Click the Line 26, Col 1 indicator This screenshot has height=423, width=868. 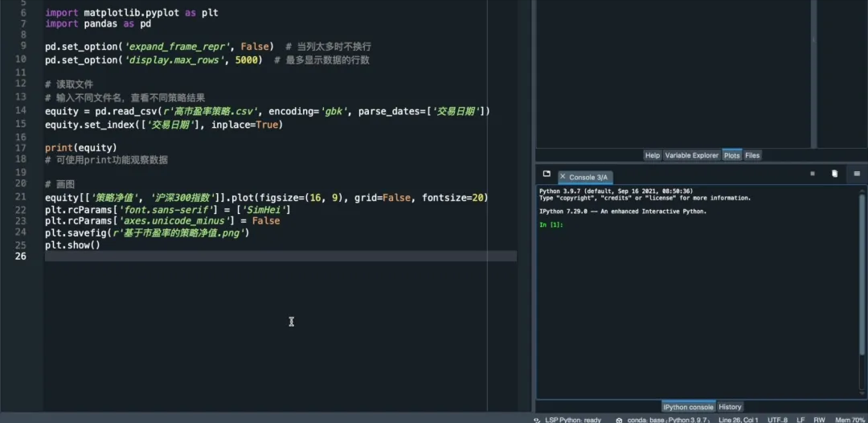[738, 420]
